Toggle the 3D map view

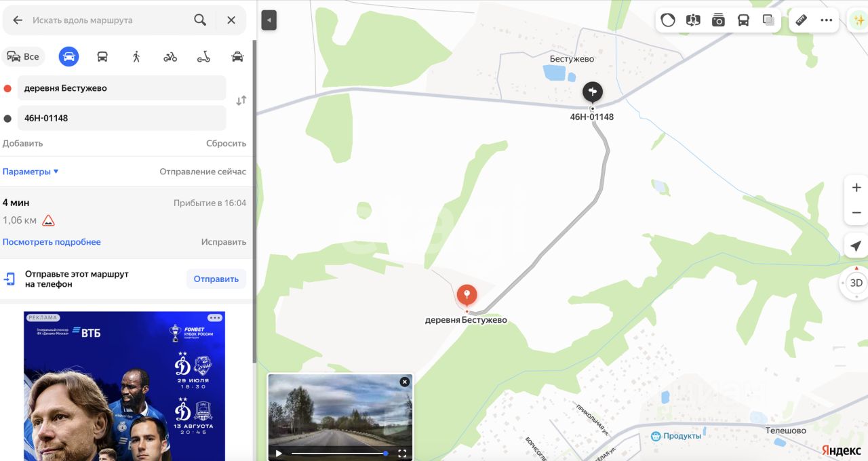click(x=856, y=283)
